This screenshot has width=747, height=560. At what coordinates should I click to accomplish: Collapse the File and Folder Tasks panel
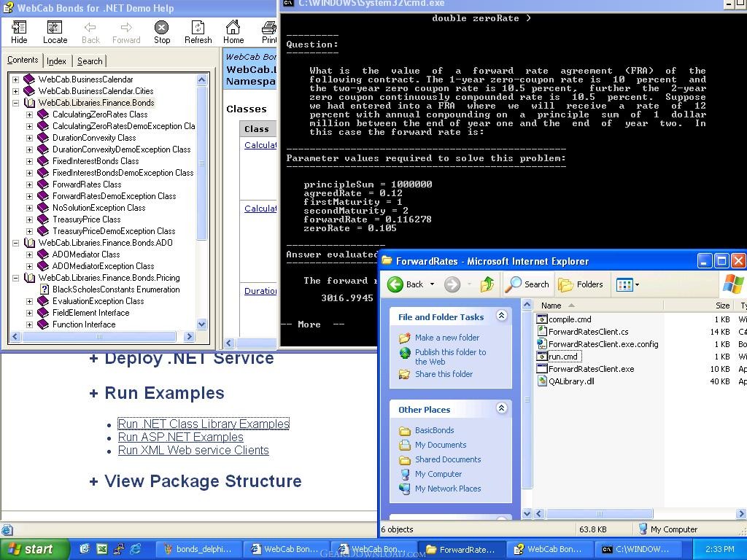[501, 315]
